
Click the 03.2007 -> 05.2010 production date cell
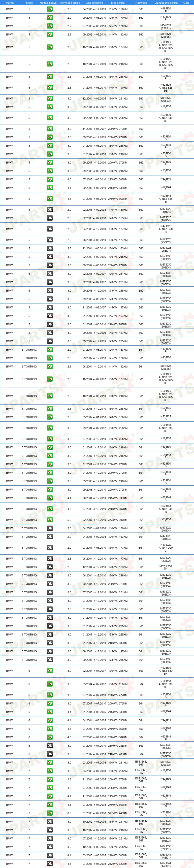pyautogui.click(x=94, y=548)
